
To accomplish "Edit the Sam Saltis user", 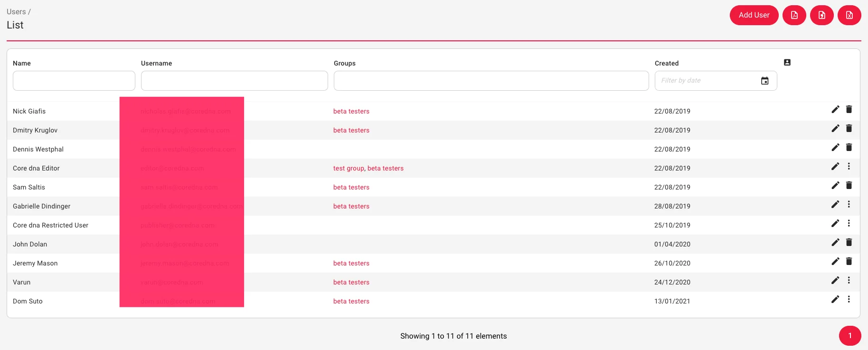I will coord(836,185).
